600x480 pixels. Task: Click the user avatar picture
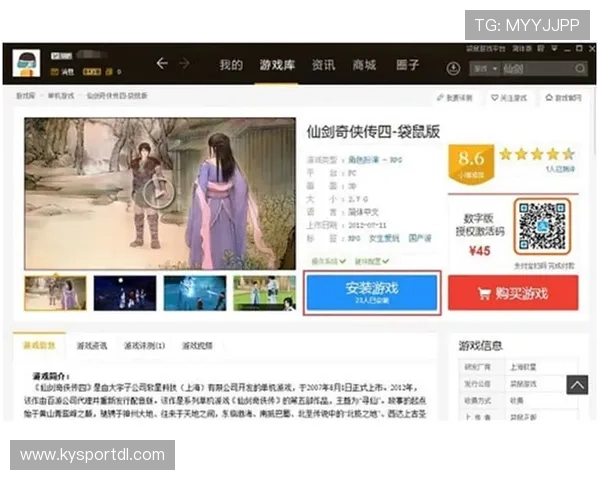(x=26, y=63)
